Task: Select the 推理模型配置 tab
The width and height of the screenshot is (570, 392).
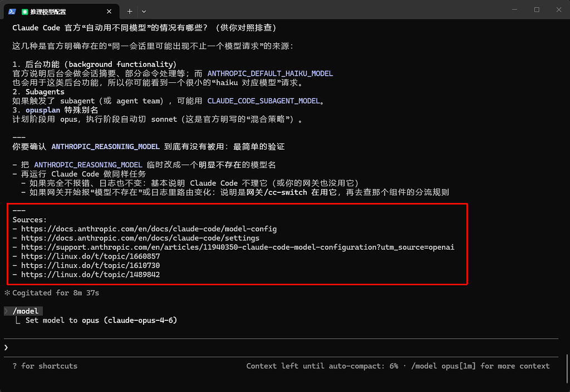Action: (x=61, y=12)
